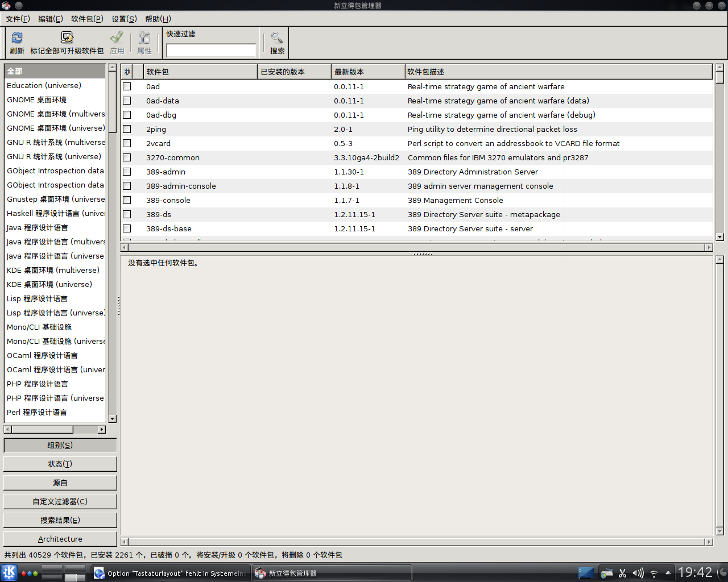Tick the checkbox for 389-ds-base package
Image resolution: width=728 pixels, height=582 pixels.
[127, 228]
